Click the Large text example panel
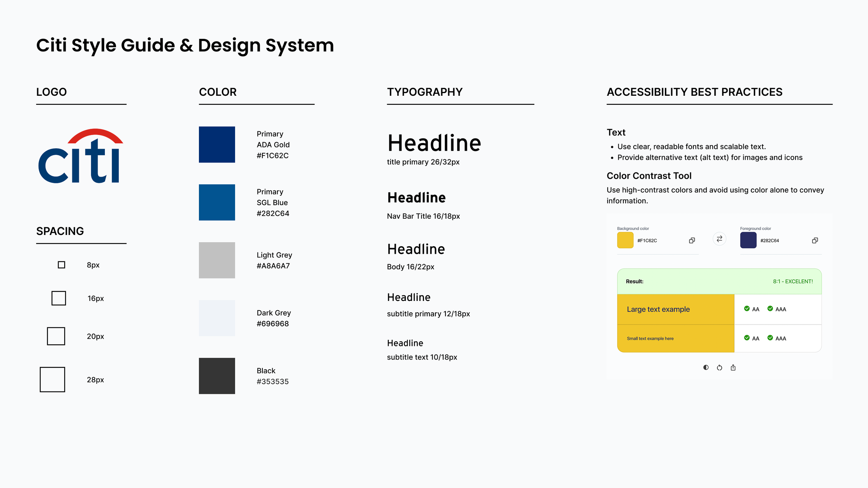 pyautogui.click(x=675, y=309)
